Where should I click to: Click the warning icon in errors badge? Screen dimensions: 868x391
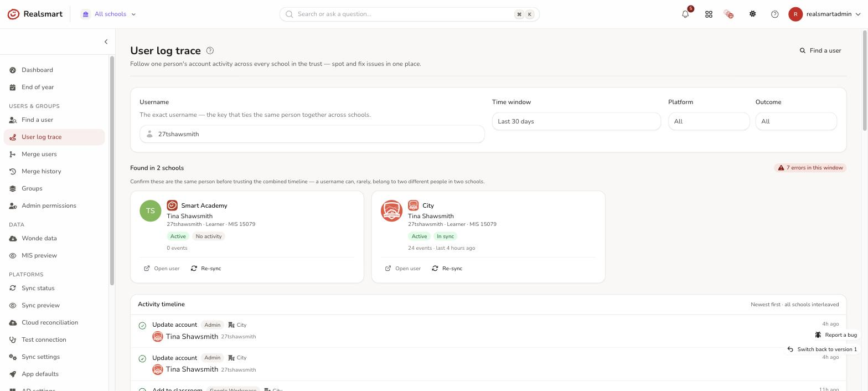781,168
